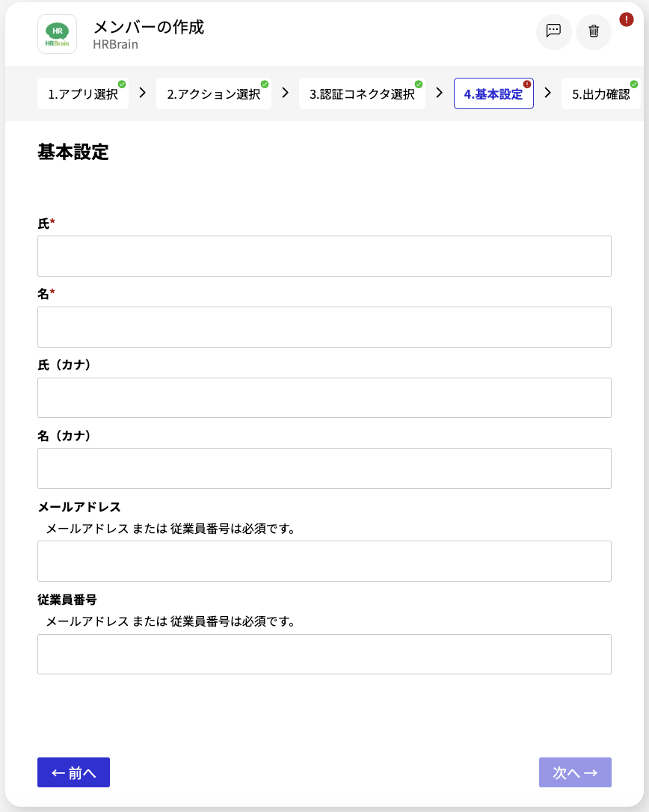
Task: Click the hint text under メールアドレス label
Action: pos(171,529)
